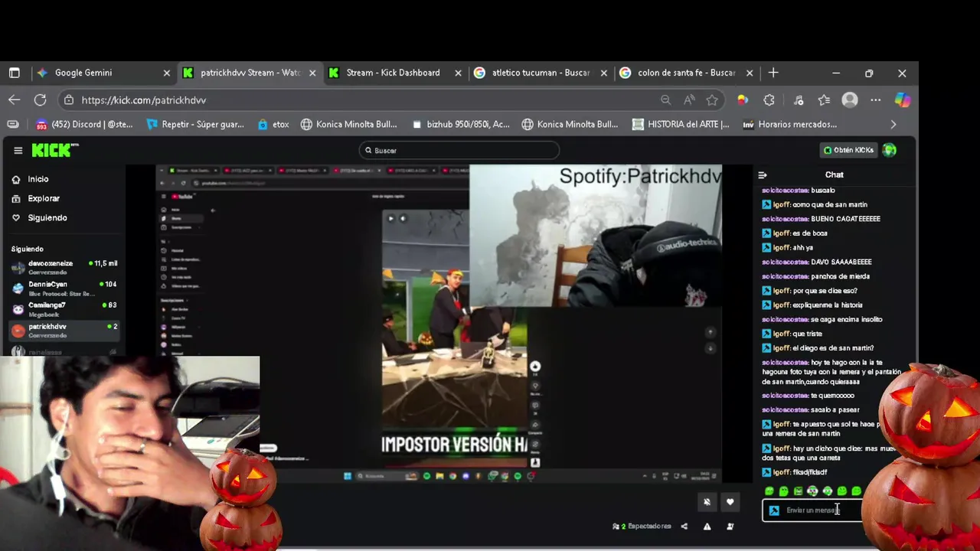Close the Kick Dashboard tab
Viewport: 980px width, 551px height.
[458, 73]
